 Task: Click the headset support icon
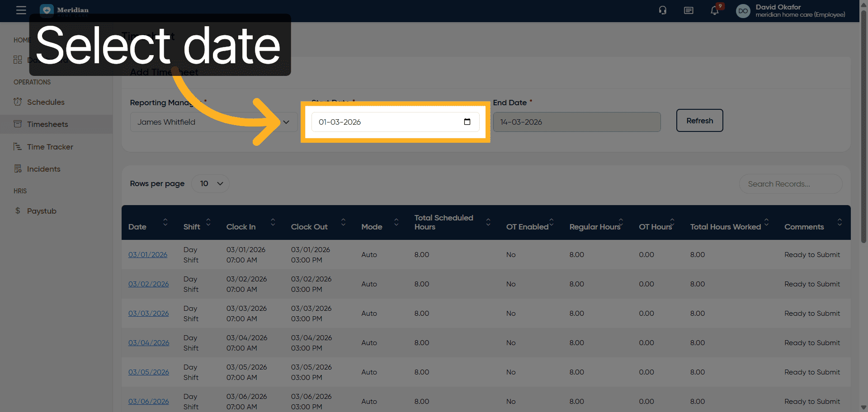pyautogui.click(x=662, y=10)
